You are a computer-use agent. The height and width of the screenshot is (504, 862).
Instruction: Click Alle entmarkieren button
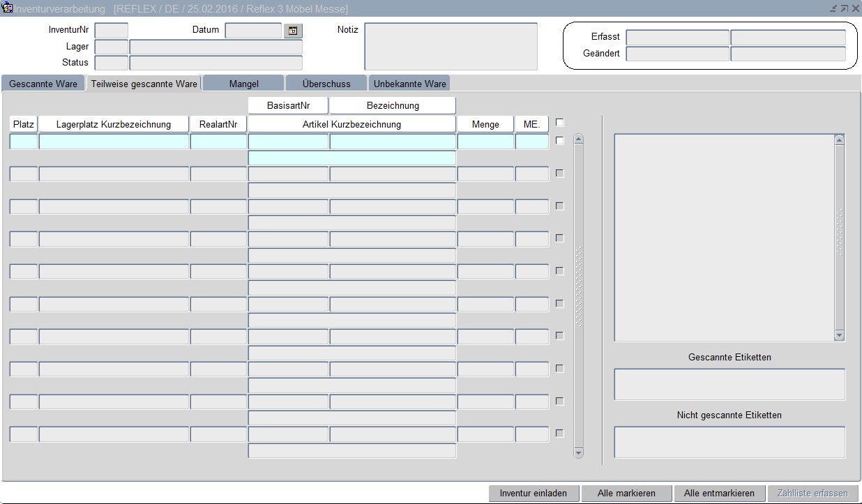pyautogui.click(x=719, y=493)
